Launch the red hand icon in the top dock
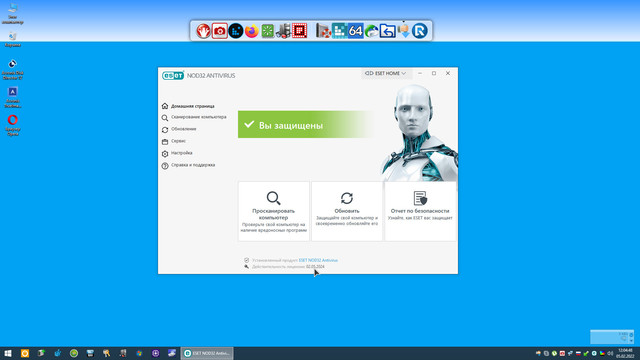Image resolution: width=640 pixels, height=360 pixels. (x=203, y=31)
